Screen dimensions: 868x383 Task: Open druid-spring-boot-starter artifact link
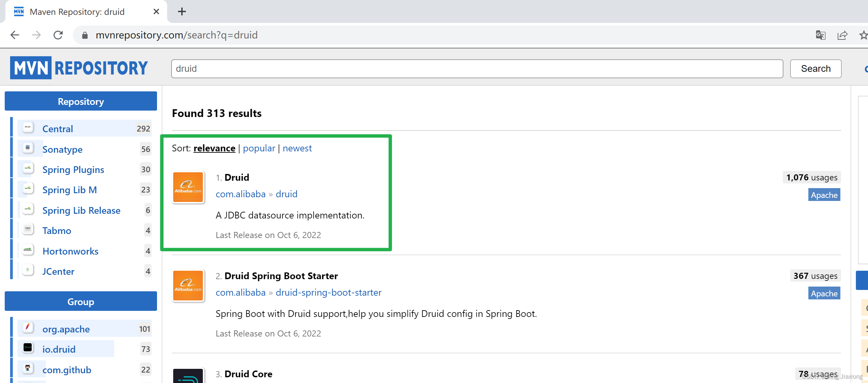coord(329,293)
